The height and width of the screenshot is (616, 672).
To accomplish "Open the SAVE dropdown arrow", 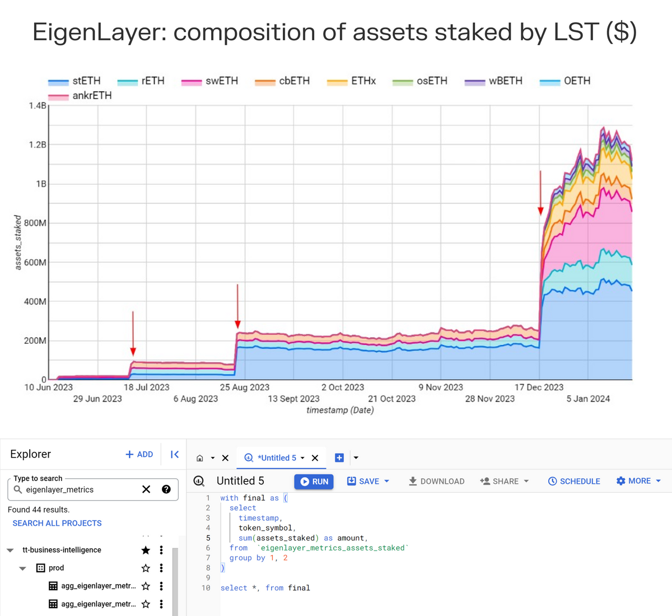I will click(x=387, y=481).
